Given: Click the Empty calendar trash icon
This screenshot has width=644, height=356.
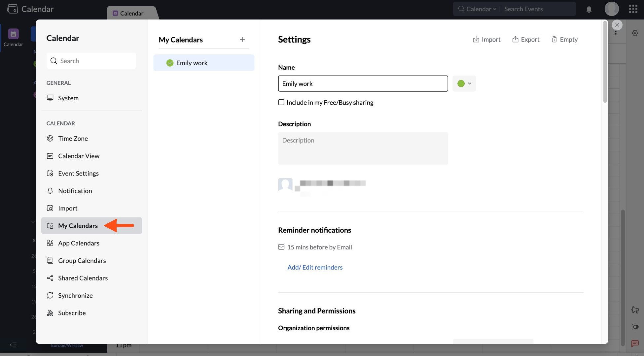Looking at the screenshot, I should (554, 40).
